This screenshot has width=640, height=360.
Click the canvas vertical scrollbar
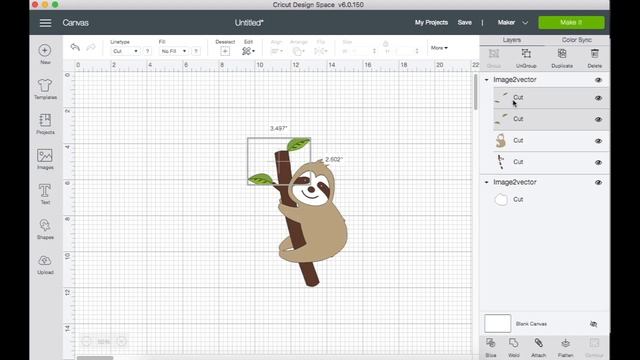pos(475,92)
